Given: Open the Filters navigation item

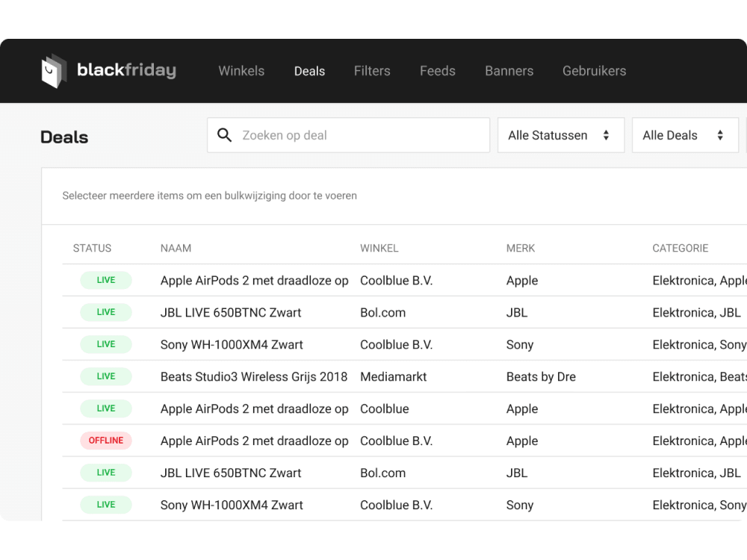Looking at the screenshot, I should tap(372, 71).
